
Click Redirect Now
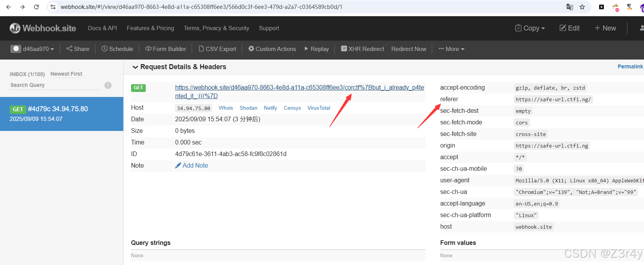pos(409,49)
